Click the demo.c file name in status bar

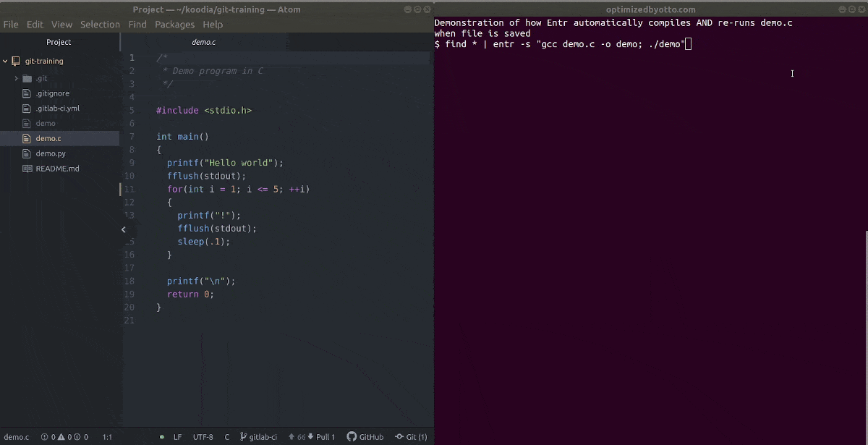(x=17, y=437)
